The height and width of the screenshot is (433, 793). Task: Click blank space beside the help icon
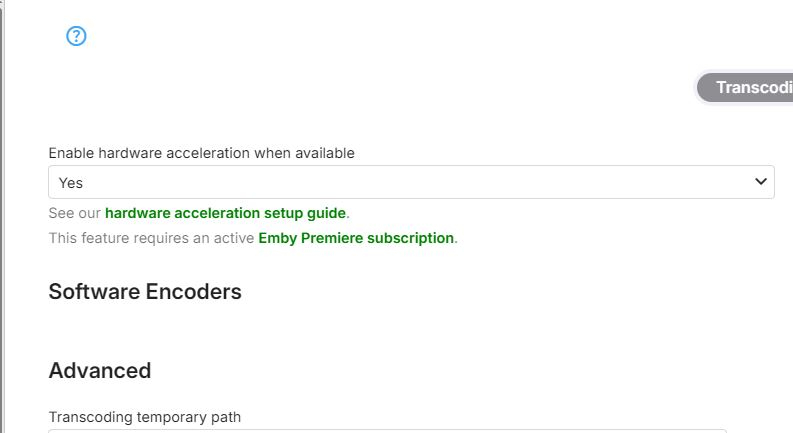300,36
